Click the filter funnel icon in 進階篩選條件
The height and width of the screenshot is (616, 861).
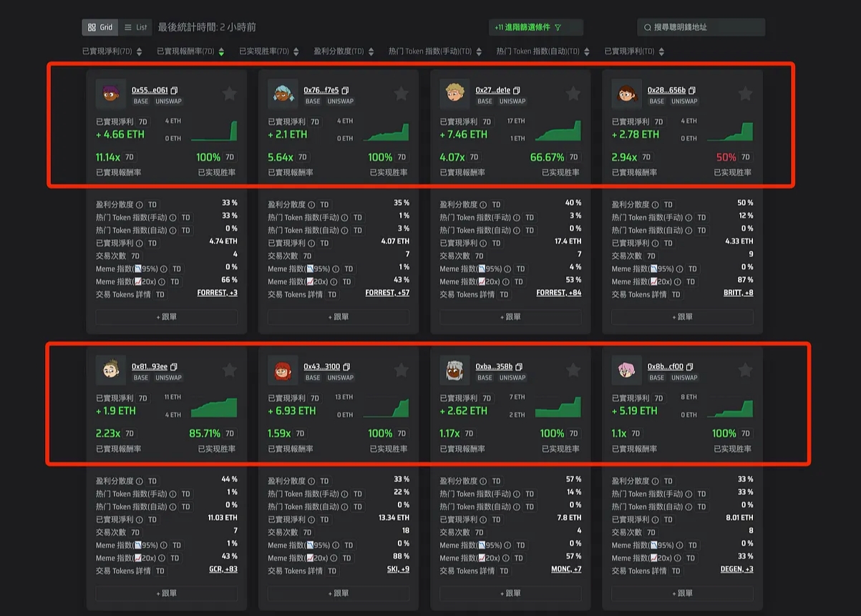pos(558,27)
